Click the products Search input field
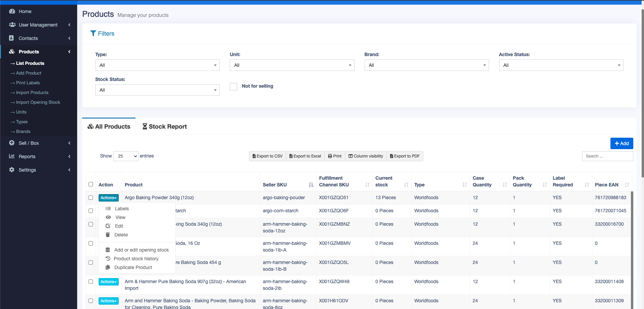Image resolution: width=644 pixels, height=309 pixels. pos(607,156)
